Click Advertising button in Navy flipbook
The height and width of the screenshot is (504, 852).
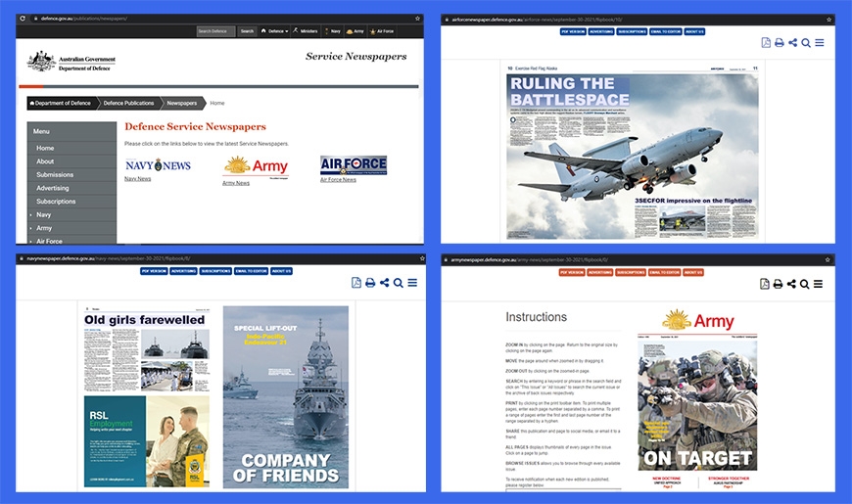click(x=184, y=271)
